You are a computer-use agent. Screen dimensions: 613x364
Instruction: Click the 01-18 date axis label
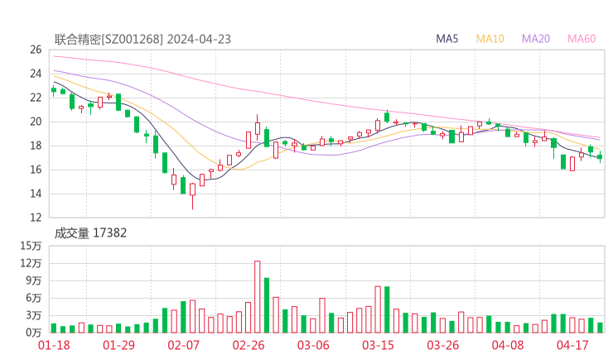pyautogui.click(x=54, y=345)
